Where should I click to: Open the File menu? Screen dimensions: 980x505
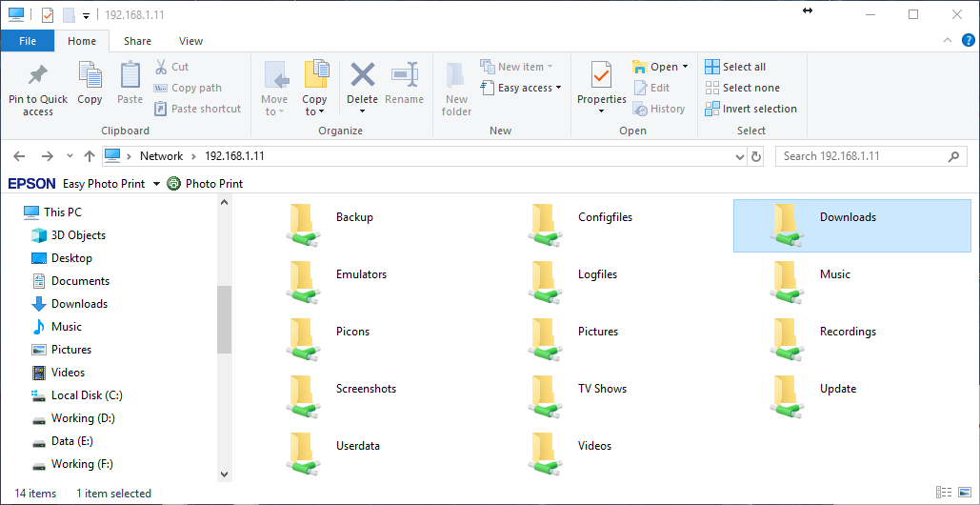28,41
